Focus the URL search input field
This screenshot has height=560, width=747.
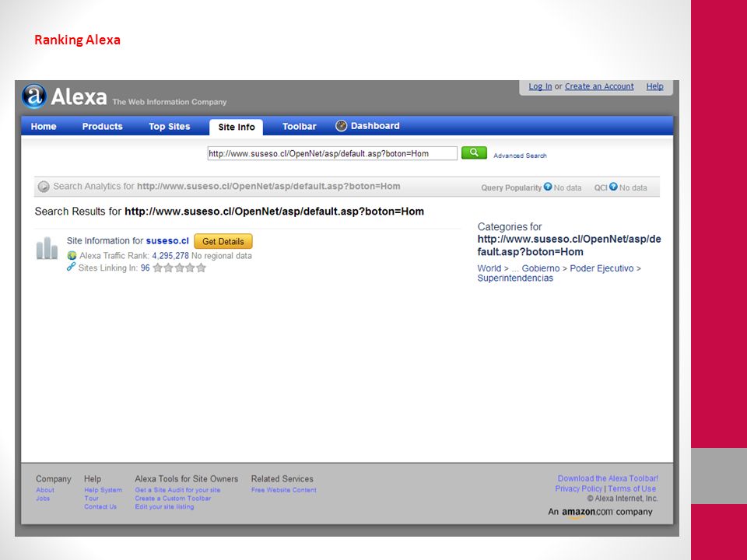click(x=332, y=153)
